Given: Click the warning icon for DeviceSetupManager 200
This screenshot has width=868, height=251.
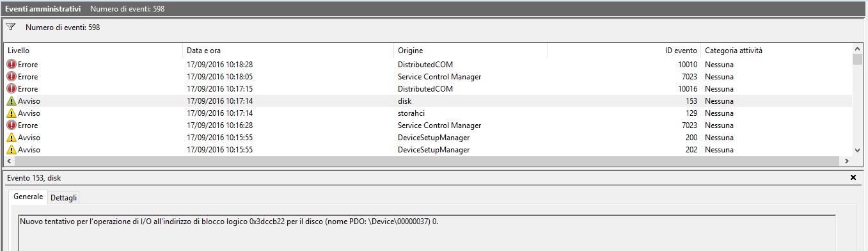Looking at the screenshot, I should [12, 138].
